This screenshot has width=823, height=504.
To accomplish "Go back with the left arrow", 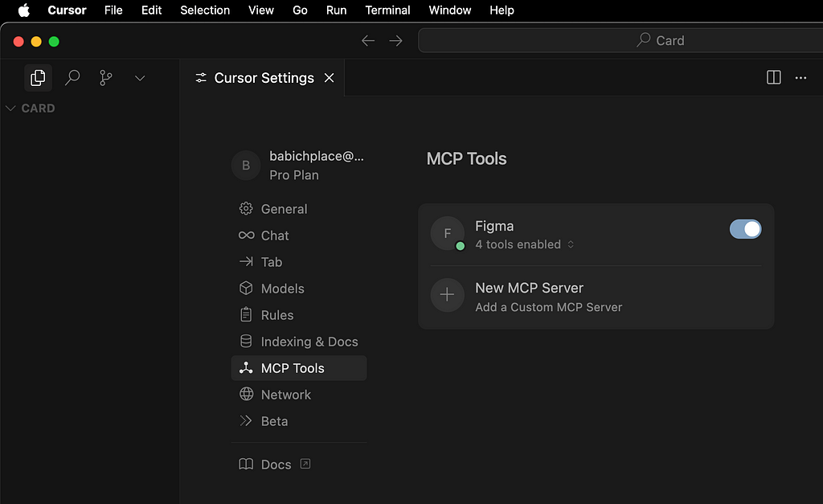I will coord(368,40).
